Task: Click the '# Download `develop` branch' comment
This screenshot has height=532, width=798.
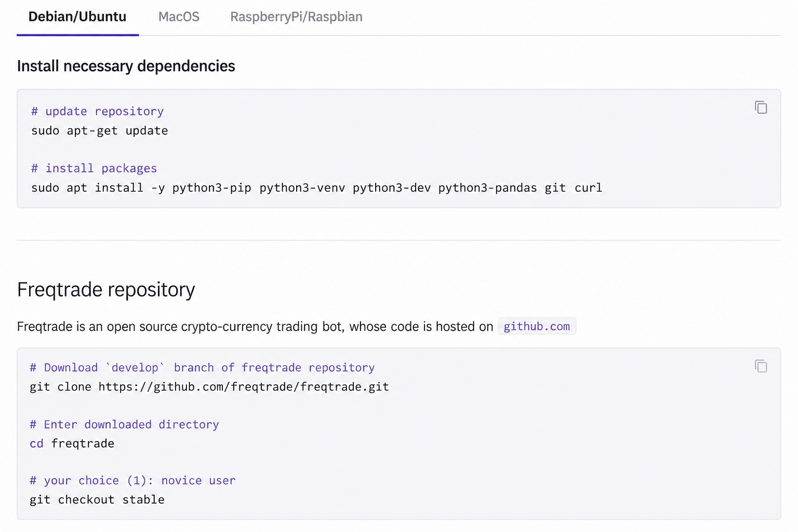Action: click(202, 368)
